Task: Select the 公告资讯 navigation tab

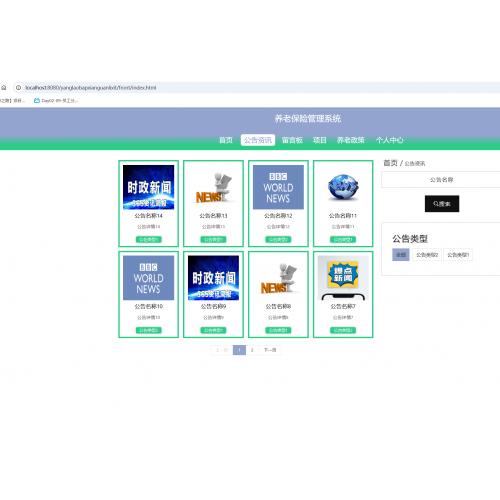Action: (x=258, y=140)
